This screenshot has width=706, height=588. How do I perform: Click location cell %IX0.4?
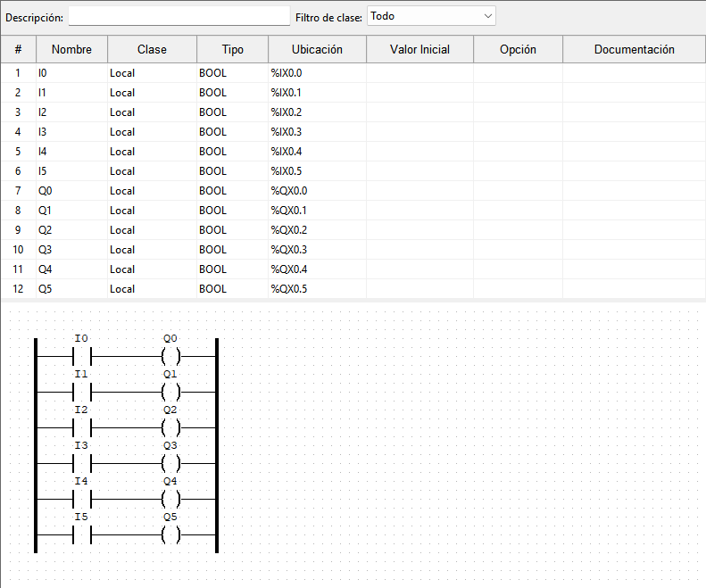pos(317,152)
